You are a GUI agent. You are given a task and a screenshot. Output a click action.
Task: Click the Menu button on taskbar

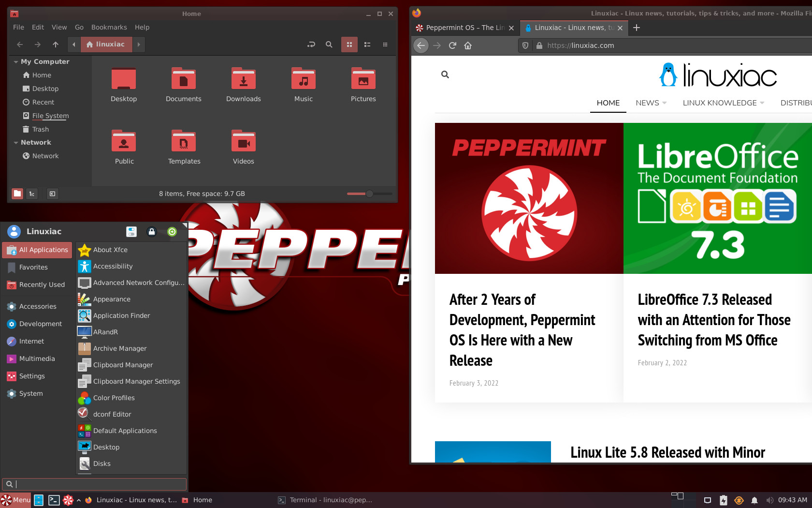coord(15,500)
